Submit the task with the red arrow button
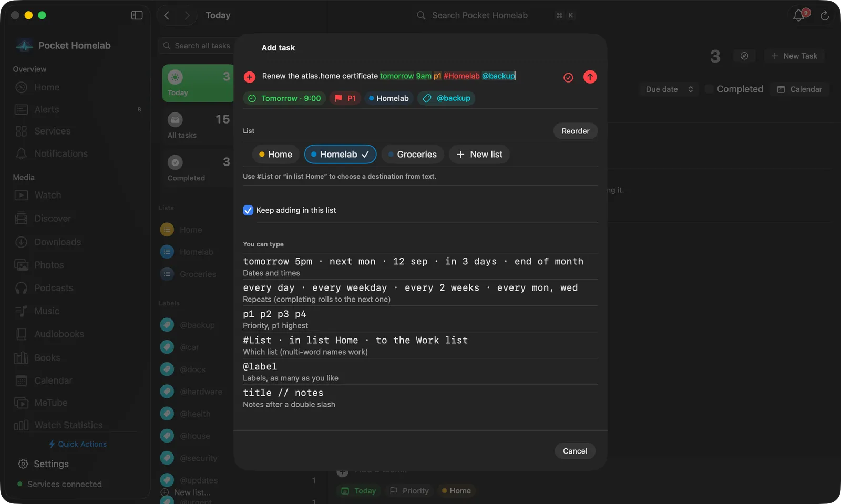The height and width of the screenshot is (504, 841). [590, 77]
